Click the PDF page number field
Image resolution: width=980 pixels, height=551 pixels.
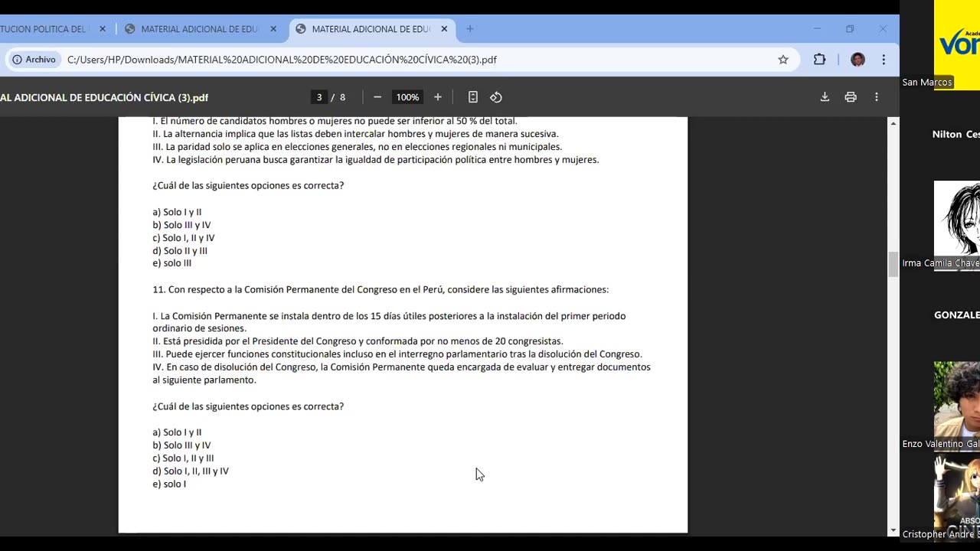(319, 97)
